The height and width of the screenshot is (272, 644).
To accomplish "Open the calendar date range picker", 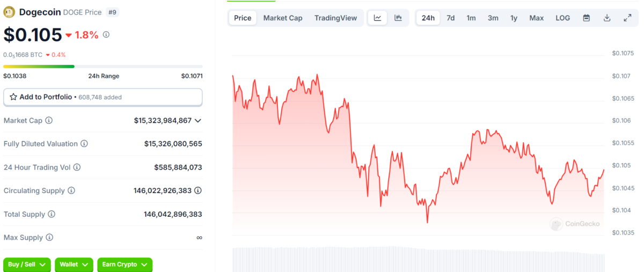I will (x=587, y=18).
